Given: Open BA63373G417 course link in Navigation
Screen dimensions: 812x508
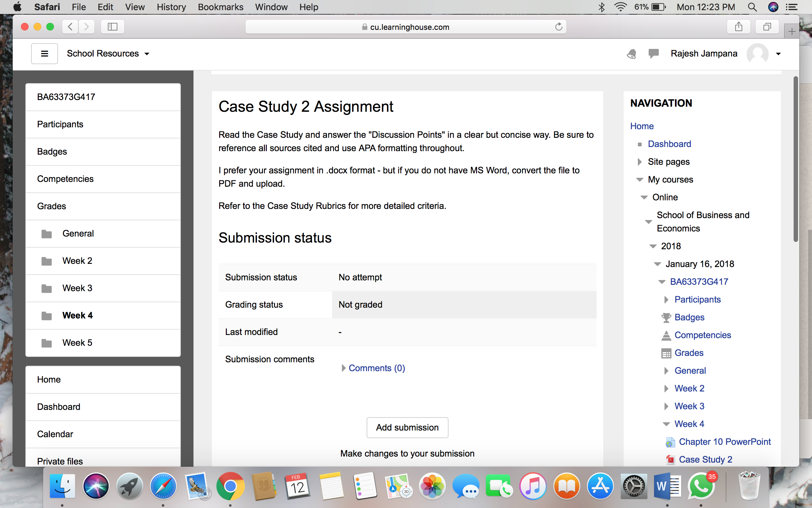Looking at the screenshot, I should pos(699,282).
